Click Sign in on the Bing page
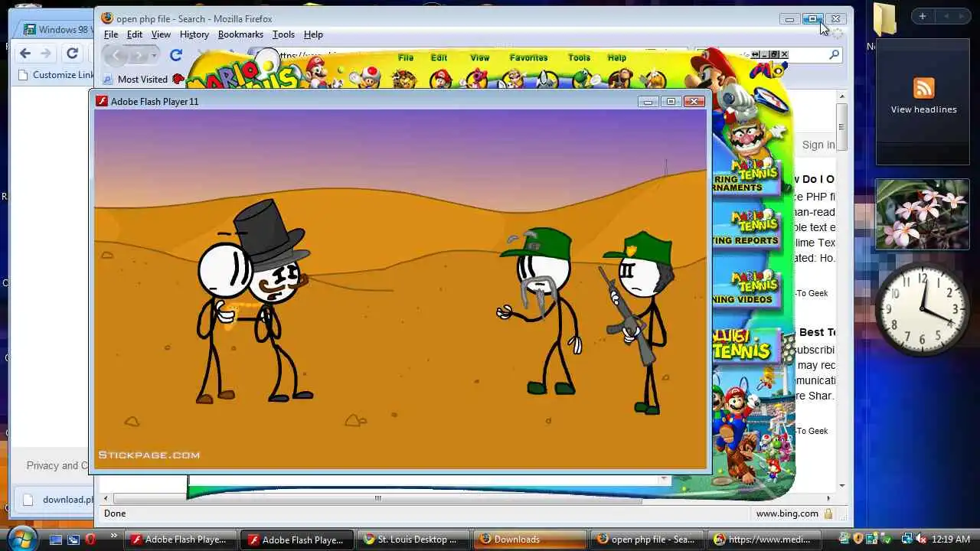Screen dimensions: 980x551 click(x=818, y=145)
